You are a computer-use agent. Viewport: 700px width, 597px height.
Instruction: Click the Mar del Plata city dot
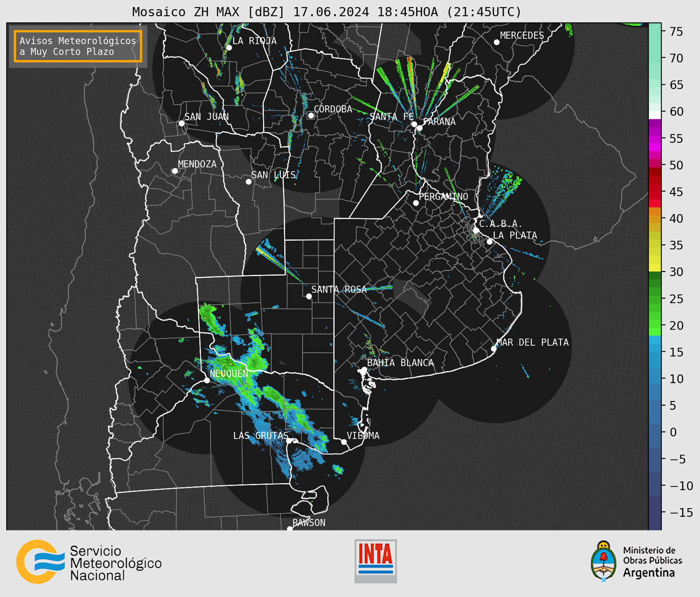point(494,349)
